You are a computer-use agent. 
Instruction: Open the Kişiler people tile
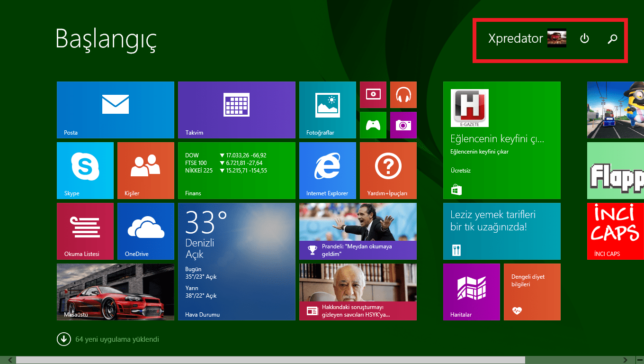pos(146,171)
